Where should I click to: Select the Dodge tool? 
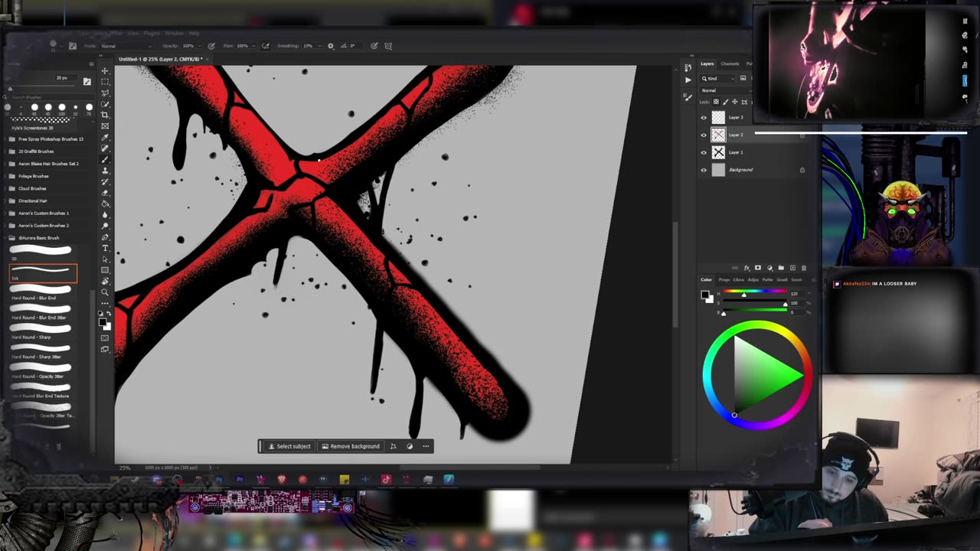coord(106,226)
